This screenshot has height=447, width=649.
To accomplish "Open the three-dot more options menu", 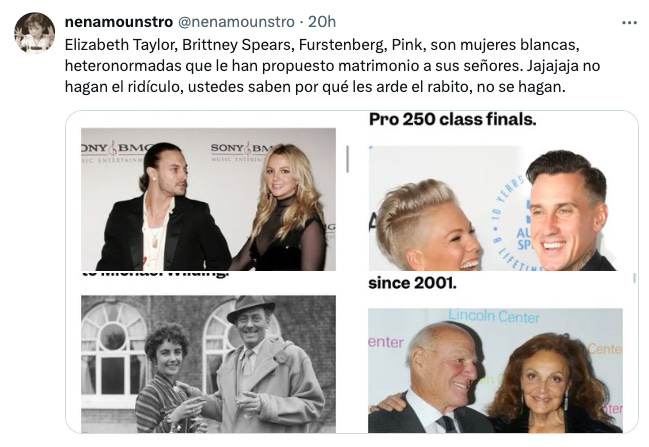I will 629,23.
